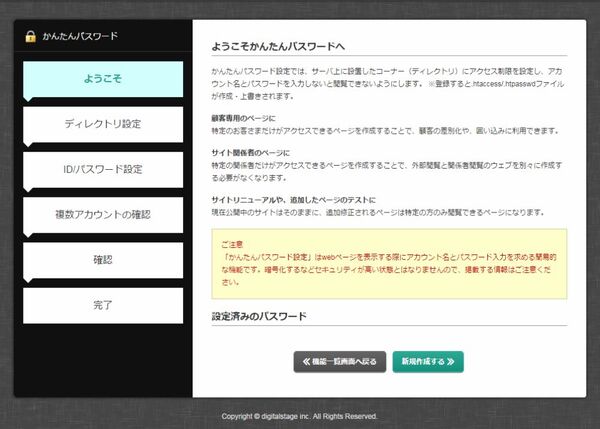
Task: Click the 新規作成する button
Action: pyautogui.click(x=428, y=362)
